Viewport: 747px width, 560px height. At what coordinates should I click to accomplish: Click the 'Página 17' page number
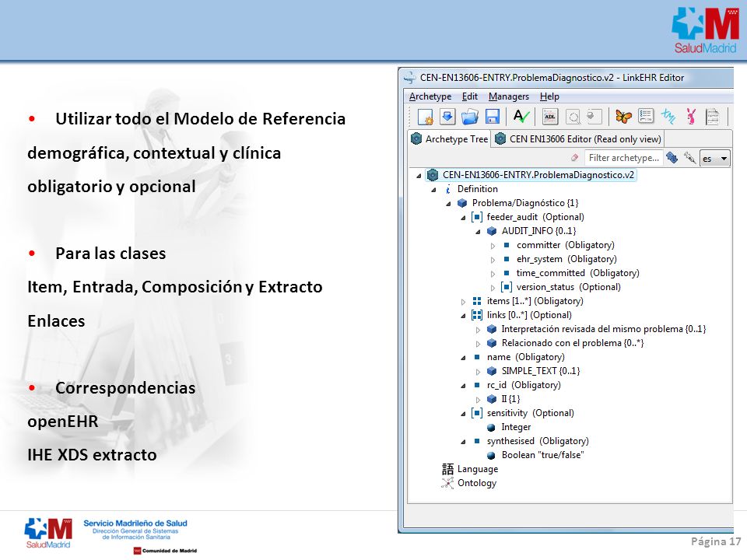tap(716, 541)
